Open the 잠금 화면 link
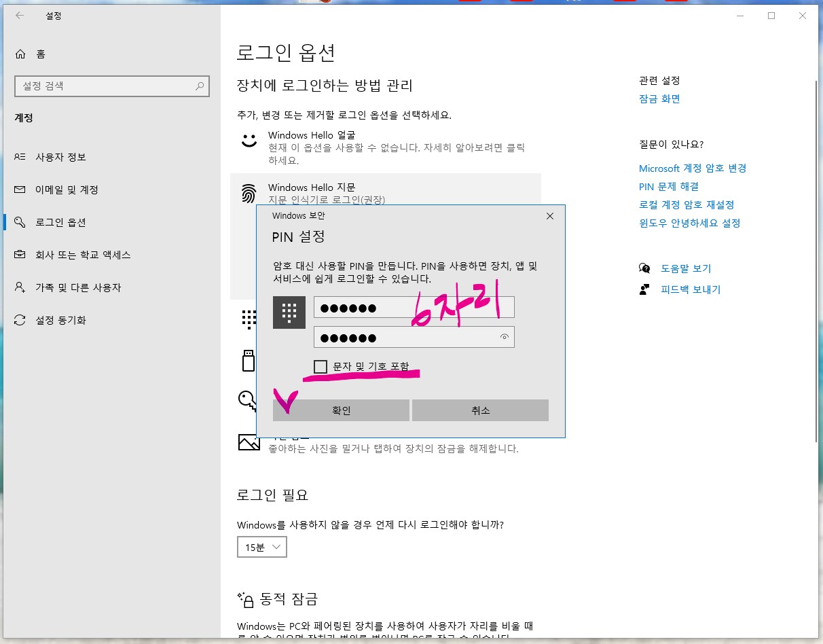 [659, 99]
